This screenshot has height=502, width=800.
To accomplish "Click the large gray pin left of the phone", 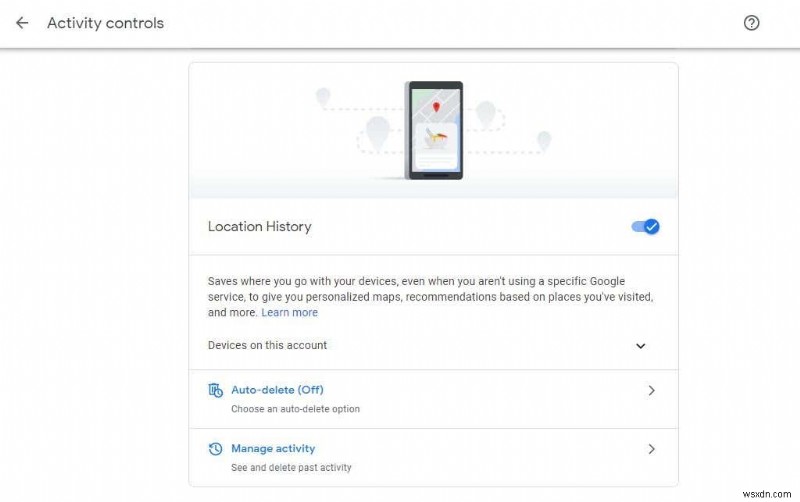I will point(377,132).
